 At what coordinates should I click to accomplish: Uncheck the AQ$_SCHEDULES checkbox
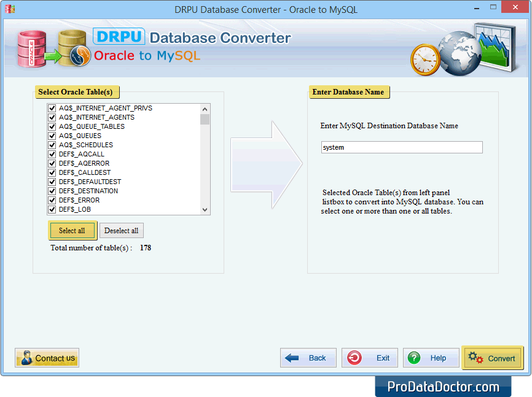[x=52, y=145]
